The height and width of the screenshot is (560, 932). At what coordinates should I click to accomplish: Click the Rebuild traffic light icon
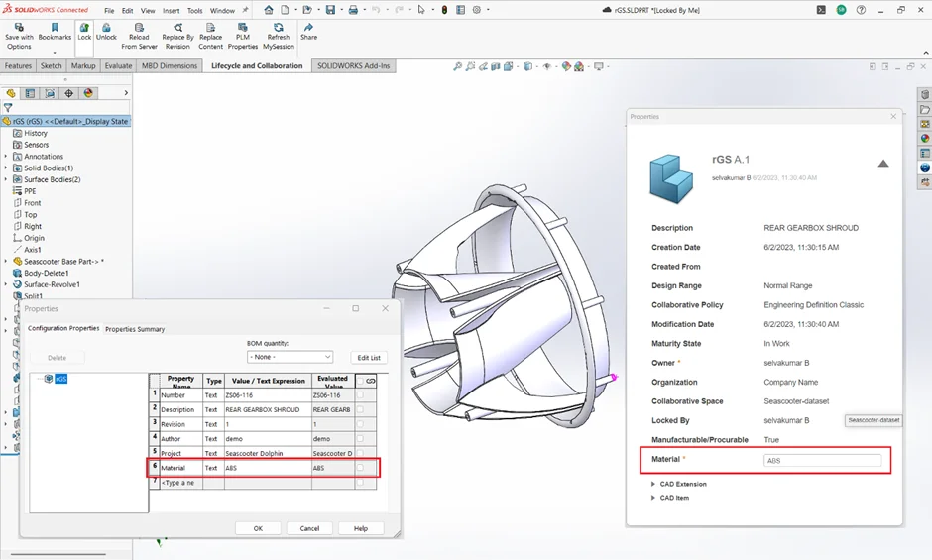coord(444,10)
